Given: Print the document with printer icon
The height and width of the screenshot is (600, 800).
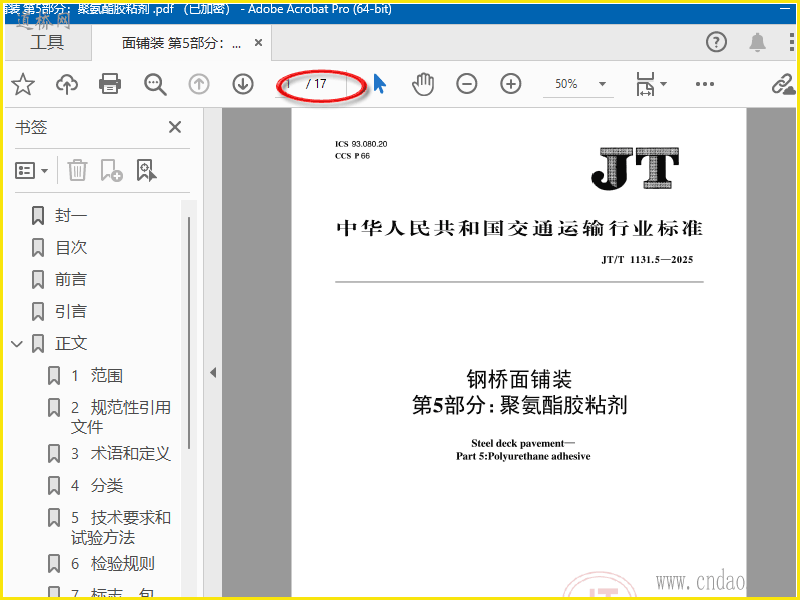Looking at the screenshot, I should pos(110,84).
